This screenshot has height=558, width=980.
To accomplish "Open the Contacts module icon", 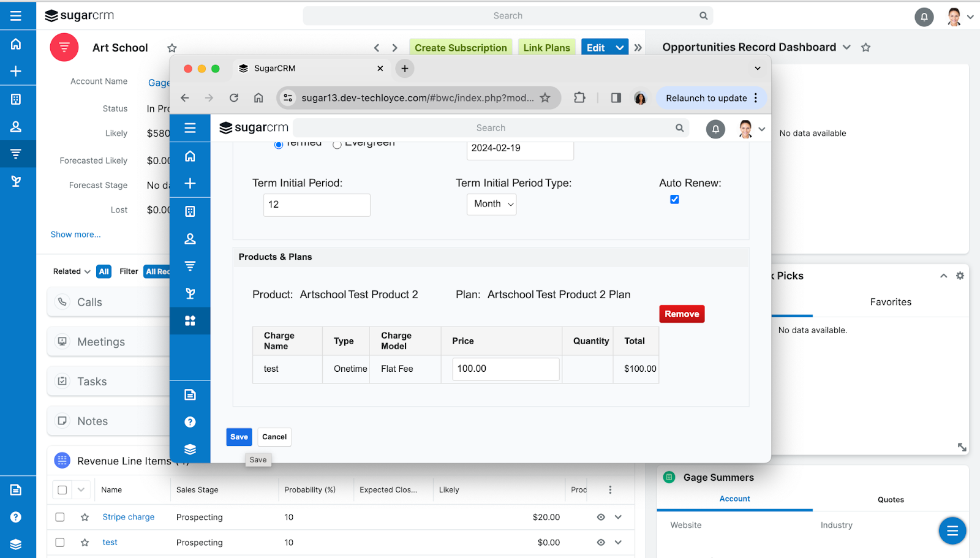I will coord(18,126).
